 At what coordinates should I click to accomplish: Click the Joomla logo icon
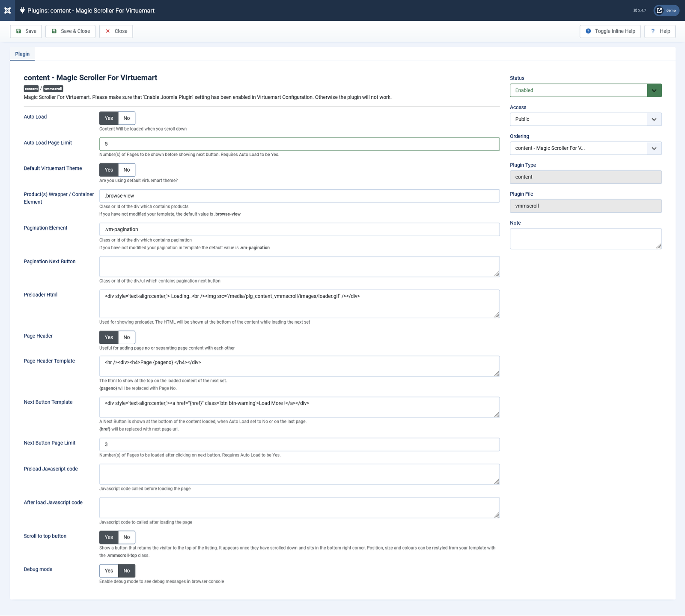click(7, 10)
